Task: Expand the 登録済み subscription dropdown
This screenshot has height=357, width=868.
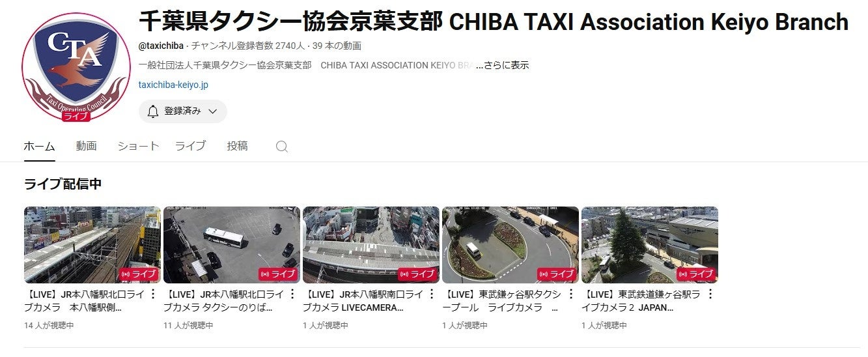Action: click(183, 111)
